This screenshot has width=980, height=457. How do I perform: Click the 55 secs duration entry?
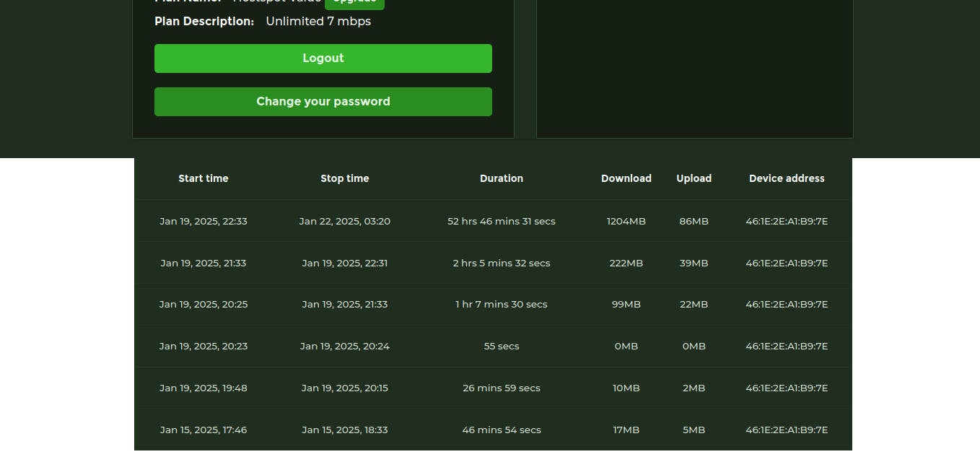pyautogui.click(x=501, y=346)
